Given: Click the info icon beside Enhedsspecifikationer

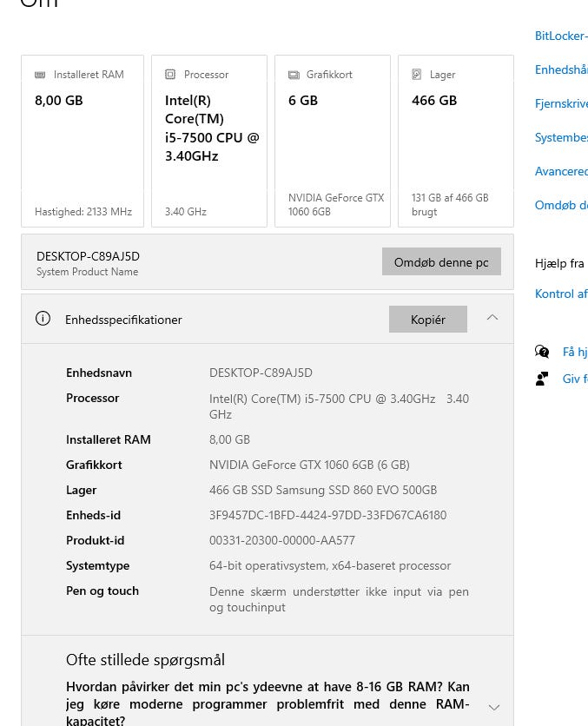Looking at the screenshot, I should pos(43,319).
